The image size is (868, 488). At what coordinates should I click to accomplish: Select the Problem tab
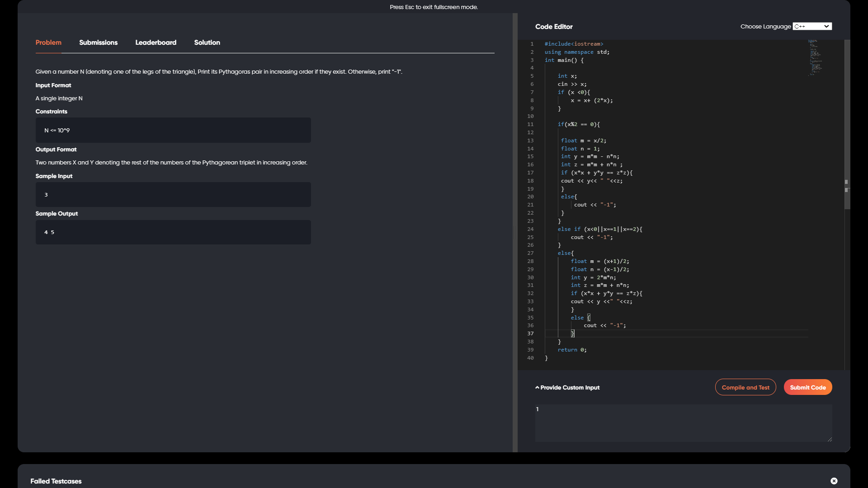48,42
